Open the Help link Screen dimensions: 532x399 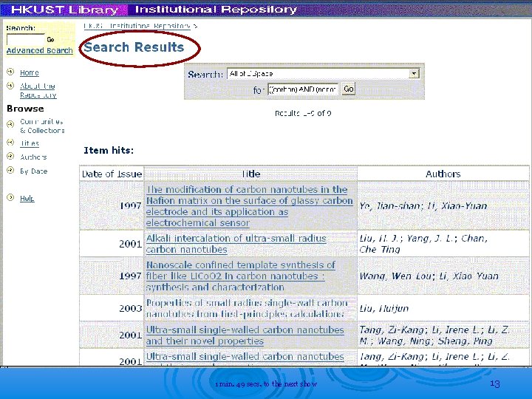[27, 199]
